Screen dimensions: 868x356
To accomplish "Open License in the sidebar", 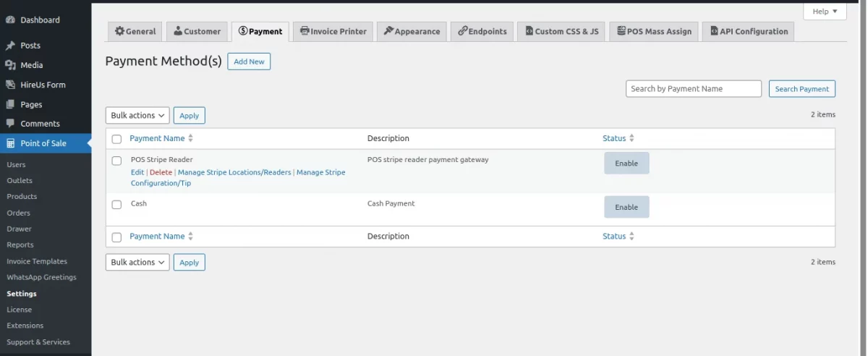I will [x=20, y=310].
